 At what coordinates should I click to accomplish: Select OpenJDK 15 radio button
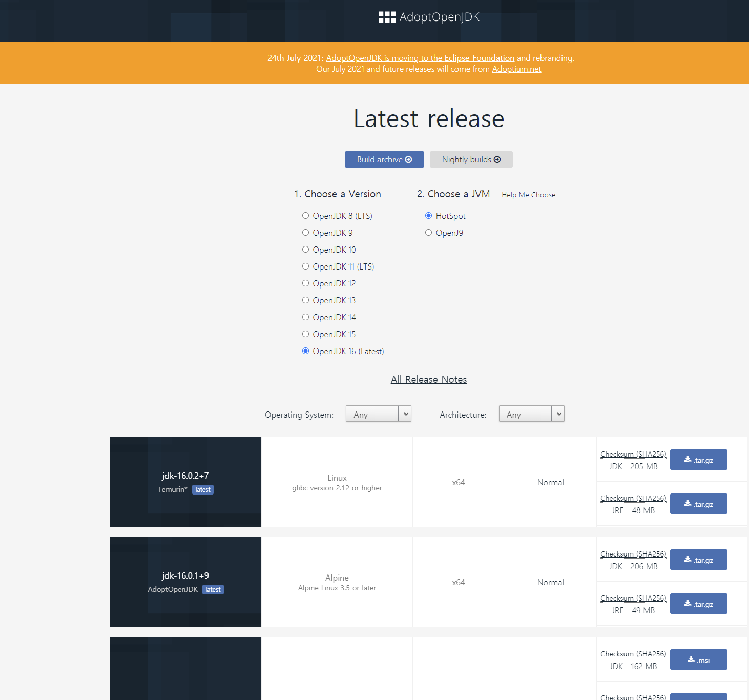tap(305, 334)
